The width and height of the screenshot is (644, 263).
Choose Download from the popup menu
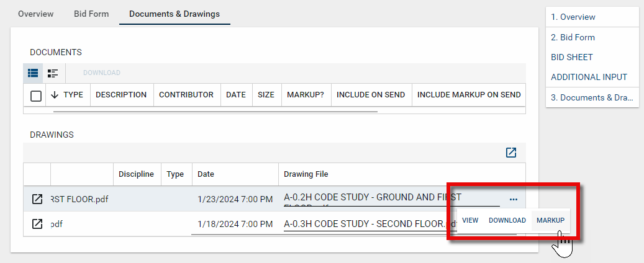click(x=507, y=220)
